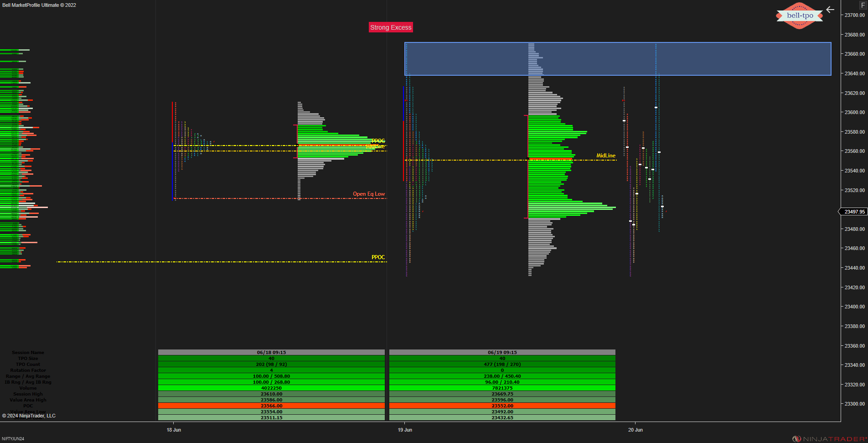The width and height of the screenshot is (868, 443).
Task: Click the 238.00 / 450.40 range cell
Action: [x=502, y=376]
